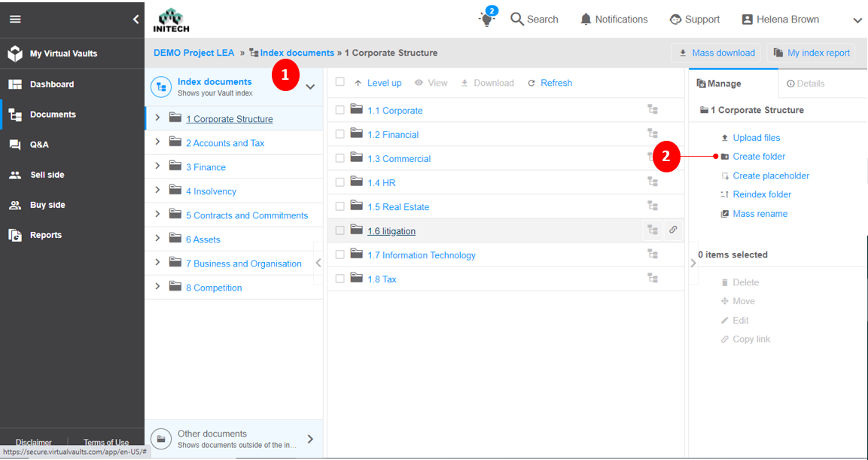Click the reindex tree icon on 1.2 Financial

(x=652, y=133)
